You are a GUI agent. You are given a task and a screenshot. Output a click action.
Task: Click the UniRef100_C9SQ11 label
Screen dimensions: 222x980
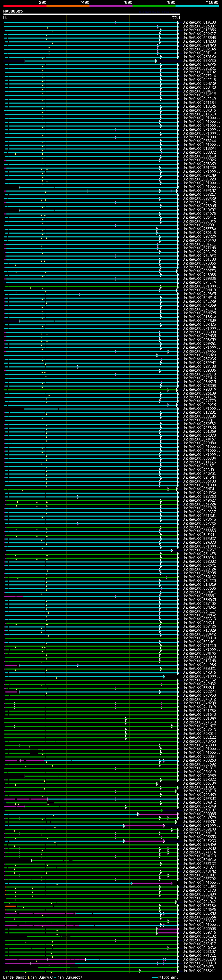[x=199, y=420]
